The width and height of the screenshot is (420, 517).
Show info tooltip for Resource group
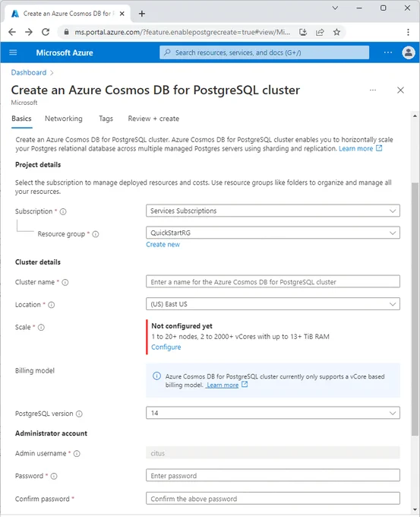click(x=95, y=234)
